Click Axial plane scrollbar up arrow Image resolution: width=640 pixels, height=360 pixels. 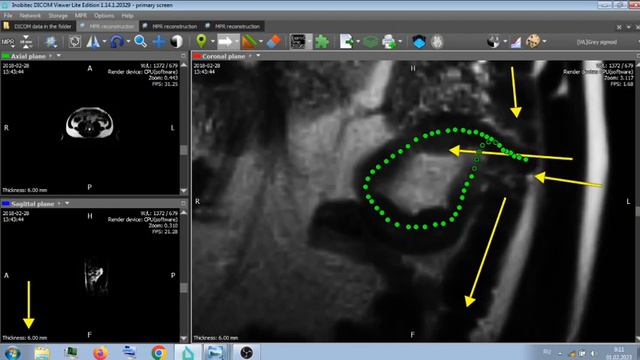coord(184,65)
